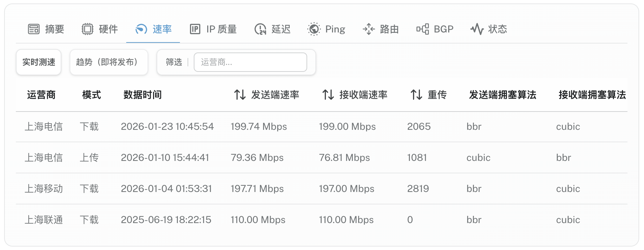The height and width of the screenshot is (250, 644).
Task: Click the 发送端拥塞算法 column header
Action: (x=502, y=95)
